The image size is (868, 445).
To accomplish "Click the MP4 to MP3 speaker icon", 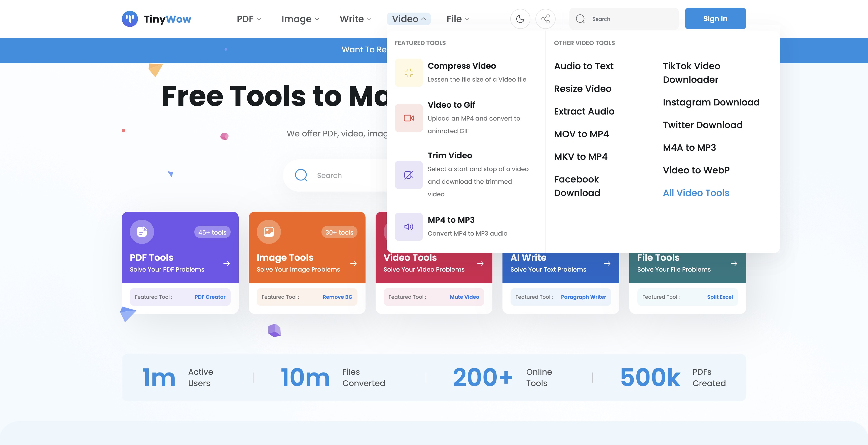I will 408,227.
